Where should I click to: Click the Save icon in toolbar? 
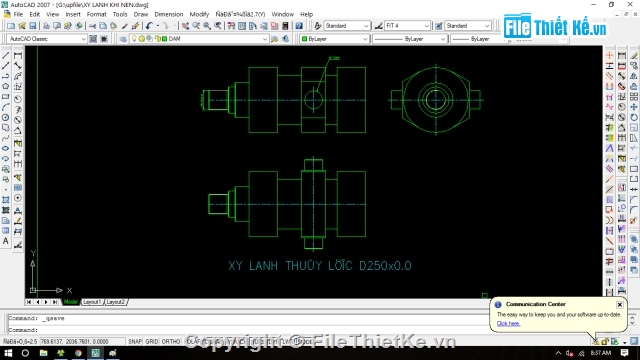(x=33, y=26)
